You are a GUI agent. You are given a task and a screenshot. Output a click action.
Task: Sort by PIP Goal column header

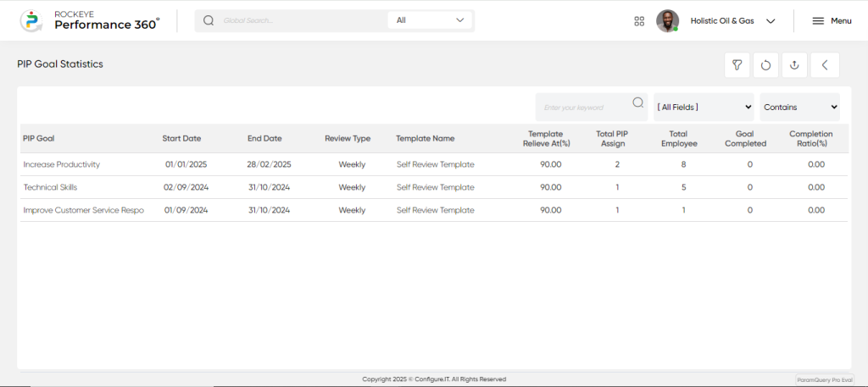(x=39, y=139)
